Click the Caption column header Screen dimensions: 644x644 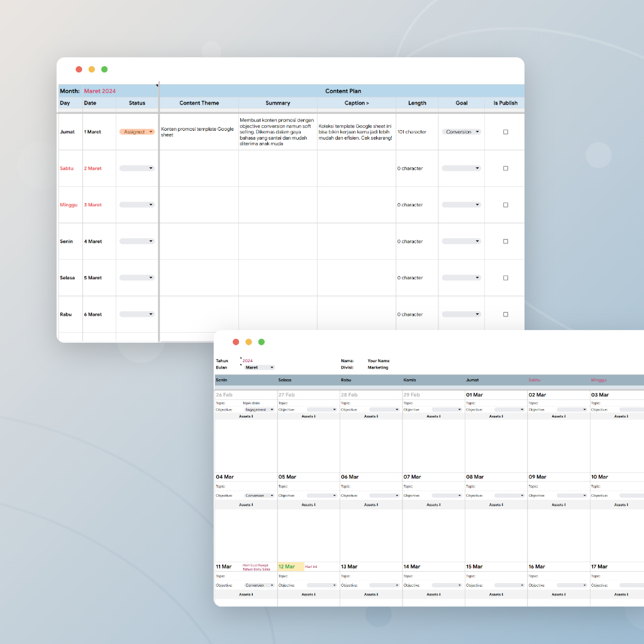[356, 103]
